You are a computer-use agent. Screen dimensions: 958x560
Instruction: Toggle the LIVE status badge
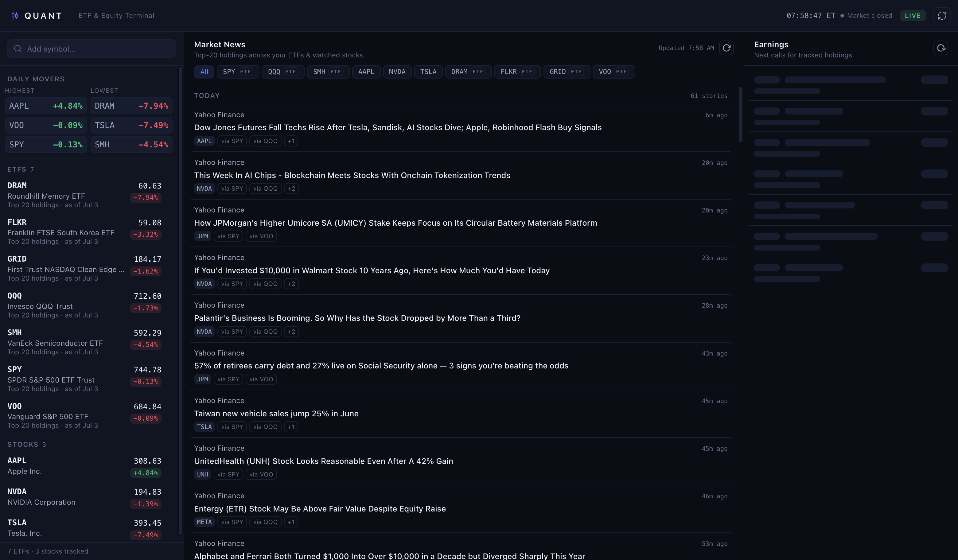912,16
